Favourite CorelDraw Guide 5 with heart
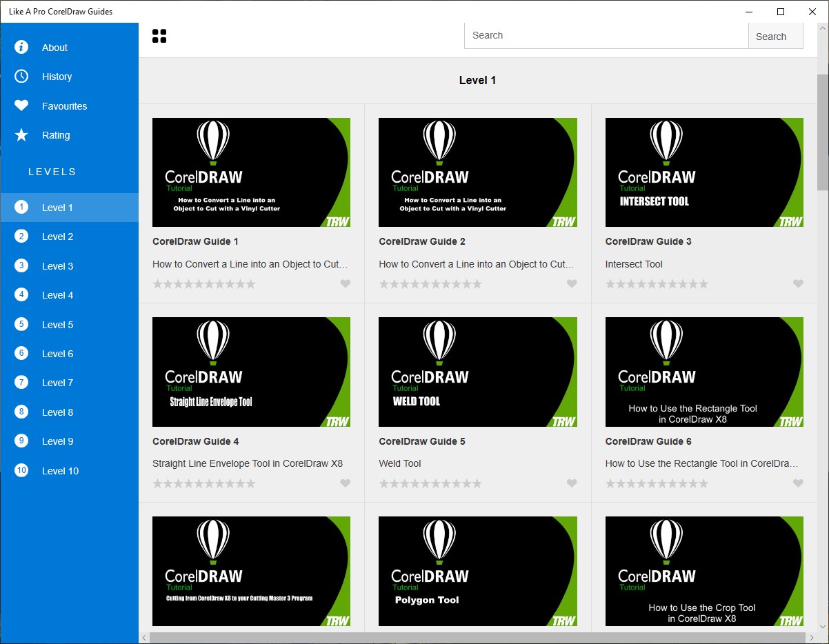Image resolution: width=829 pixels, height=644 pixels. 572,483
